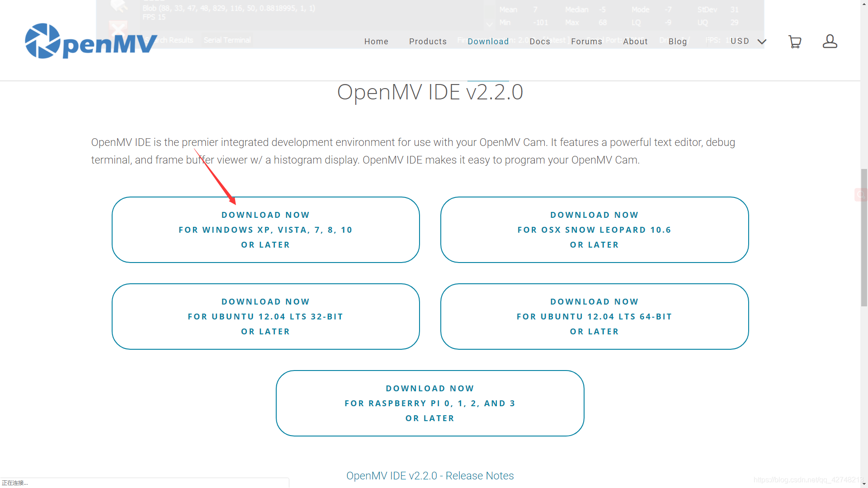
Task: Open the OpenMV IDE v2.2.0 Release Notes link
Action: [x=430, y=475]
